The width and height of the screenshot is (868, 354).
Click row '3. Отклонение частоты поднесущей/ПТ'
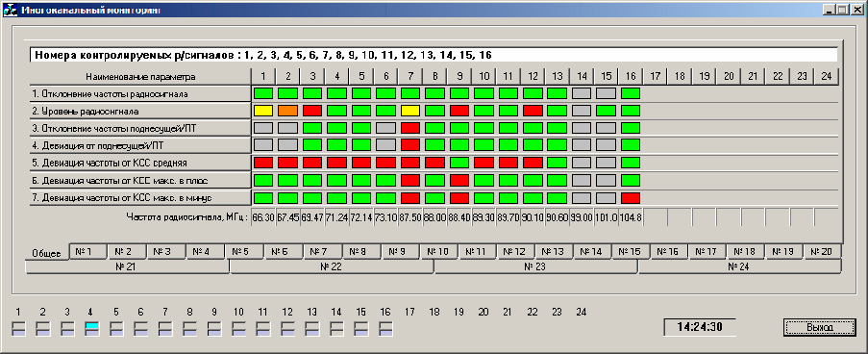pyautogui.click(x=140, y=128)
